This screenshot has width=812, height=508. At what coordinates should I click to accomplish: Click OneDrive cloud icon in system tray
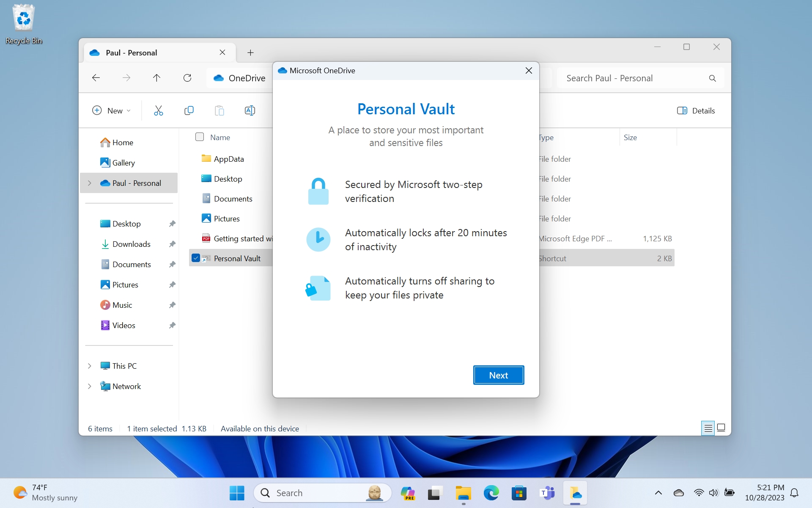click(x=678, y=493)
